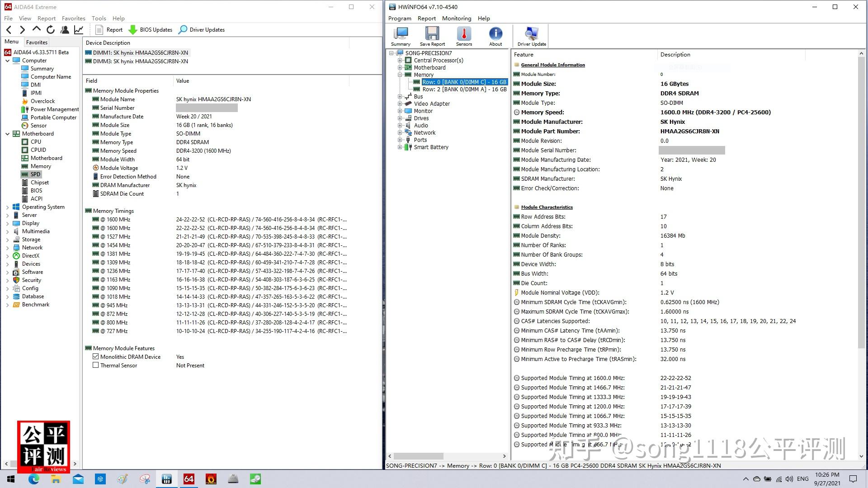Open the About dialog in HWiNFO64
The width and height of the screenshot is (868, 488).
[495, 35]
